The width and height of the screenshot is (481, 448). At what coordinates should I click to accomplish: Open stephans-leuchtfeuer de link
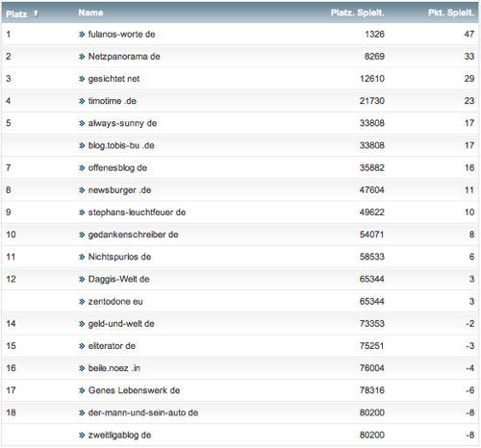(x=137, y=212)
